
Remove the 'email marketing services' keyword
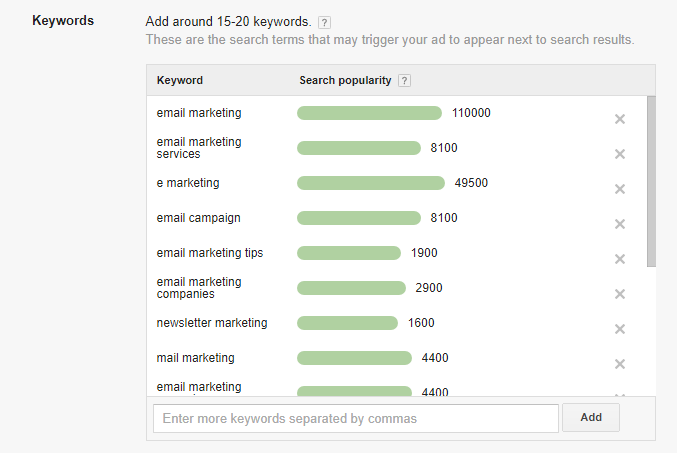click(620, 154)
